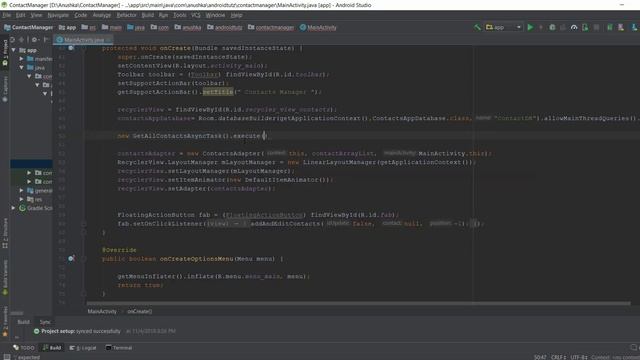The width and height of the screenshot is (640, 360).
Task: Click the editor horizontal scrollbar
Action: pos(358,303)
